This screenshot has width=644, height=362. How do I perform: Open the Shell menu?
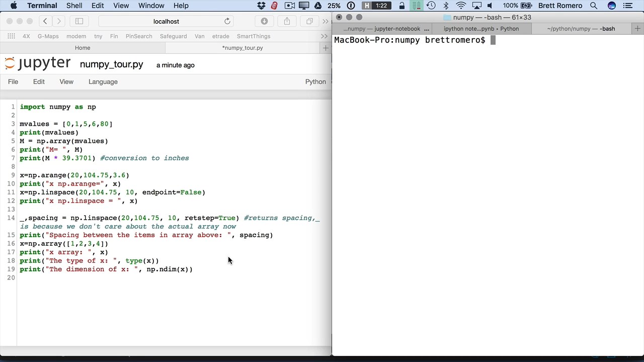tap(74, 6)
